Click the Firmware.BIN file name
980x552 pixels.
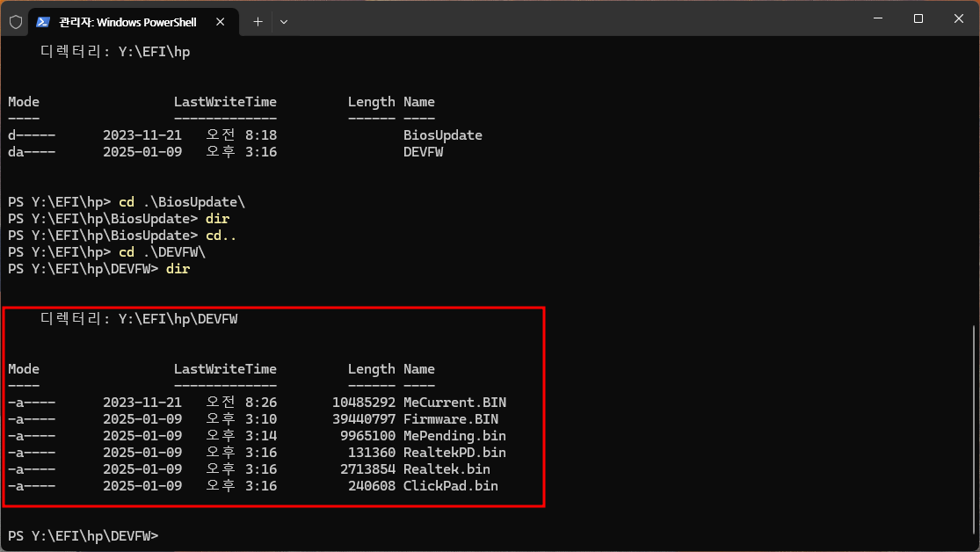click(451, 419)
